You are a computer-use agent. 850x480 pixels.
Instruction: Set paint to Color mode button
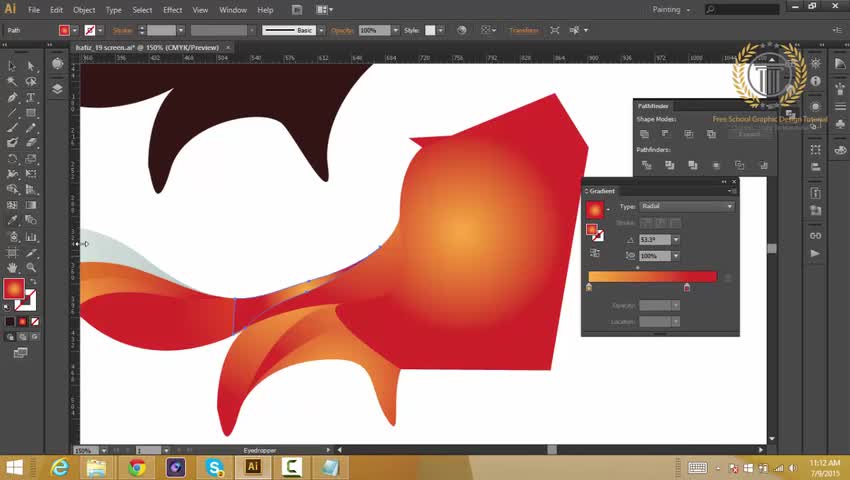pyautogui.click(x=10, y=322)
